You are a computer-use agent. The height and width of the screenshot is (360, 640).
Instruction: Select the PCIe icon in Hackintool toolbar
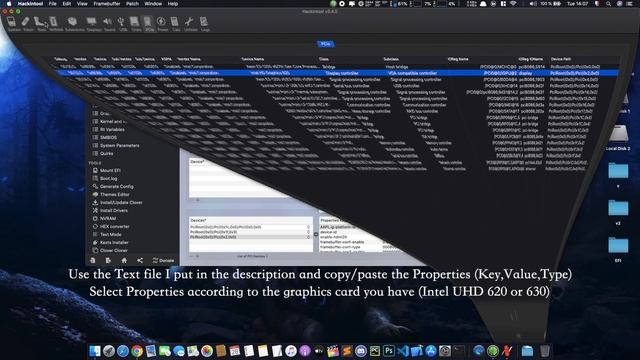[149, 24]
